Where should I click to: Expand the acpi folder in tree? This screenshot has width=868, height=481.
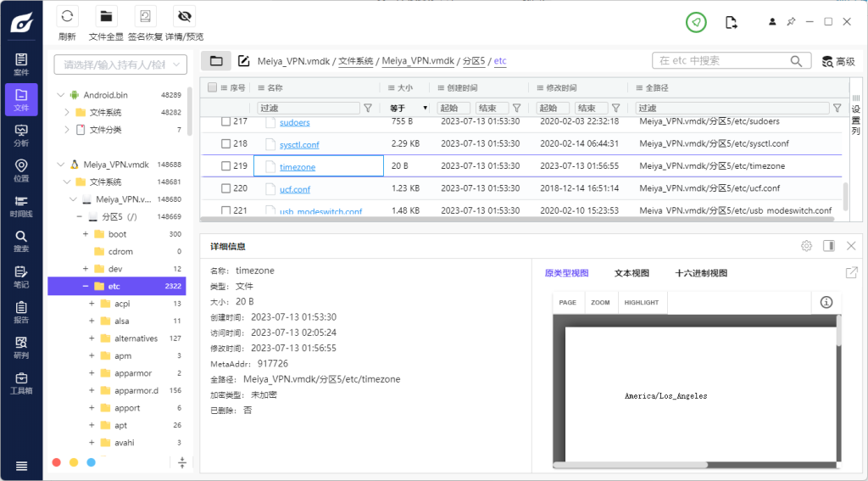[x=91, y=304]
